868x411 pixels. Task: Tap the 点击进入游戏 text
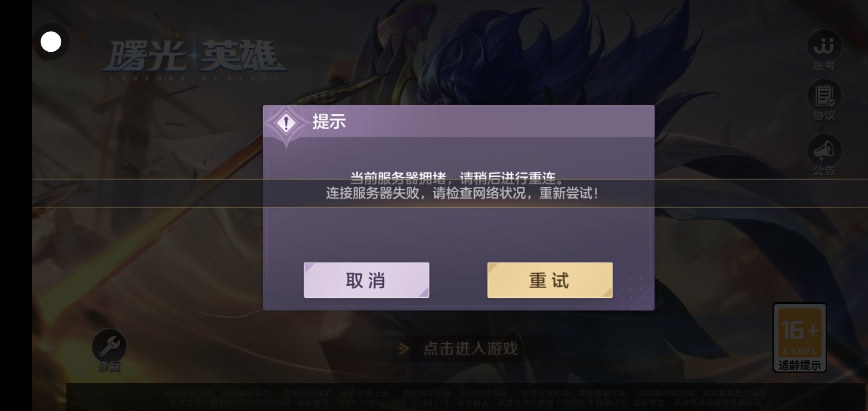[471, 348]
